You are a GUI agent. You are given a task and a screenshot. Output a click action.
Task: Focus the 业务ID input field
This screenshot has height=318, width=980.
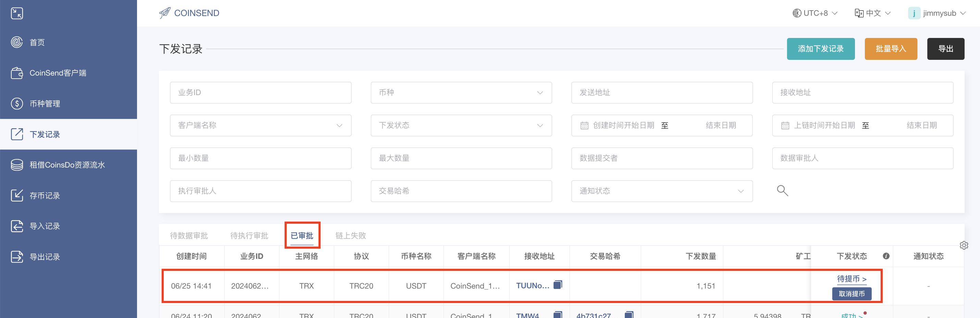click(260, 93)
